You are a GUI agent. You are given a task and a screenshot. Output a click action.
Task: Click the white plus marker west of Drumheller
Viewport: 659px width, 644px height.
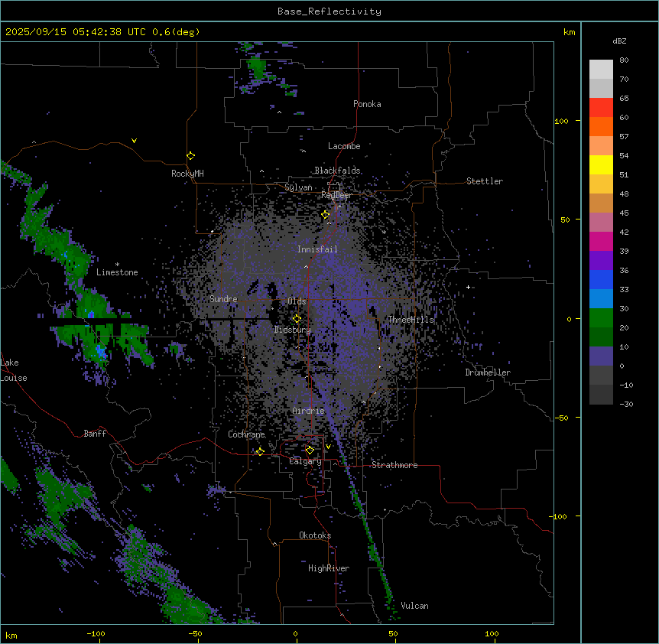pos(468,287)
